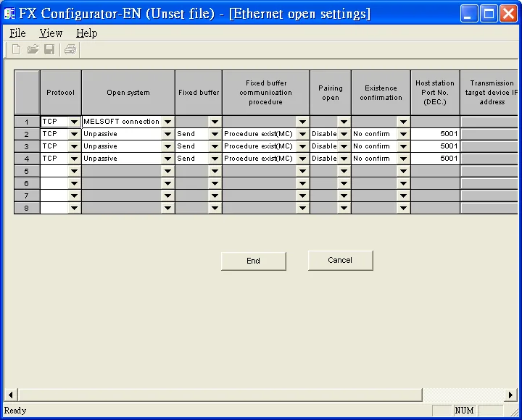Select row header number 1
Screen dimensions: 522x420
pos(27,122)
